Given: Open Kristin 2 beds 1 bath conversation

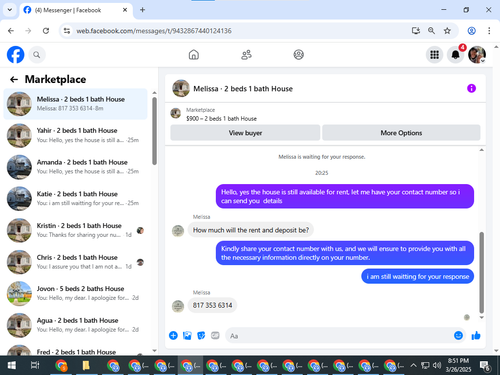Looking at the screenshot, I should click(x=75, y=230).
